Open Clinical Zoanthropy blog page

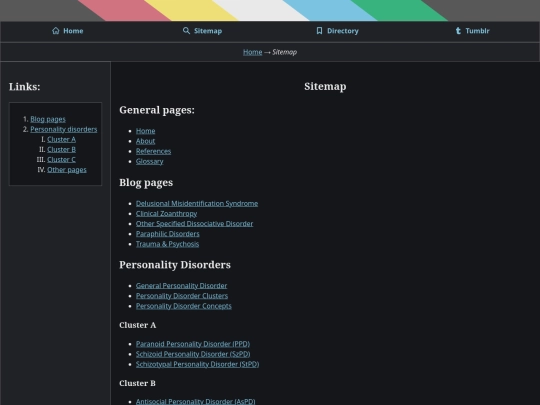(x=166, y=214)
